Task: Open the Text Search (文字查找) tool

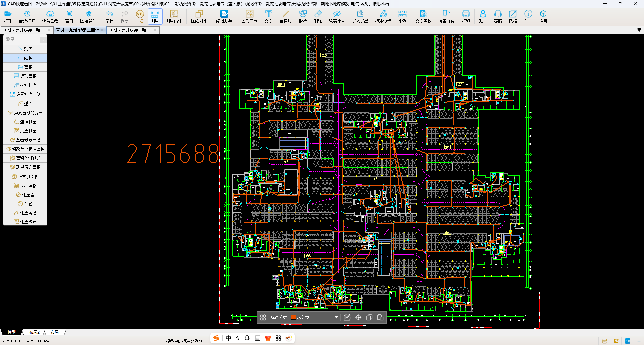Action: (x=423, y=16)
